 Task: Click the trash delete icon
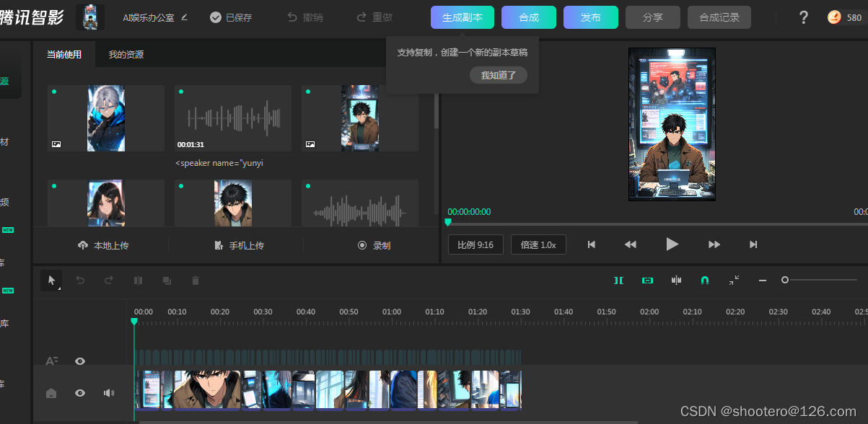coord(195,281)
